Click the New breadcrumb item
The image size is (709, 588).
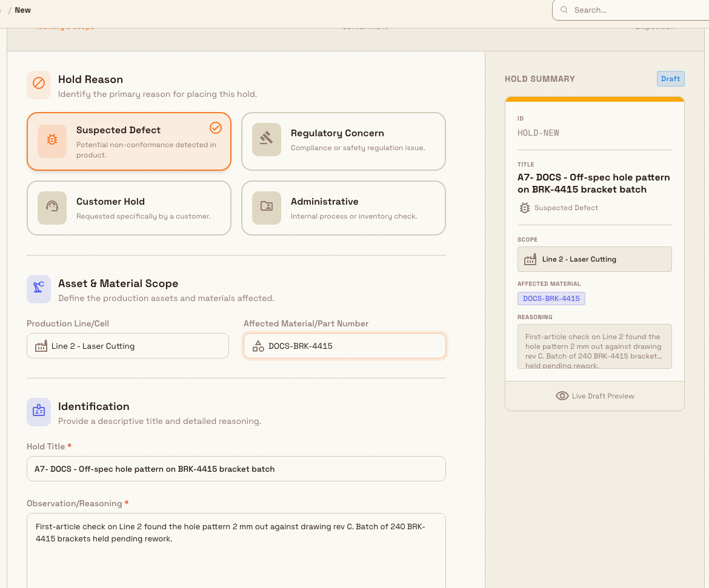pyautogui.click(x=22, y=10)
